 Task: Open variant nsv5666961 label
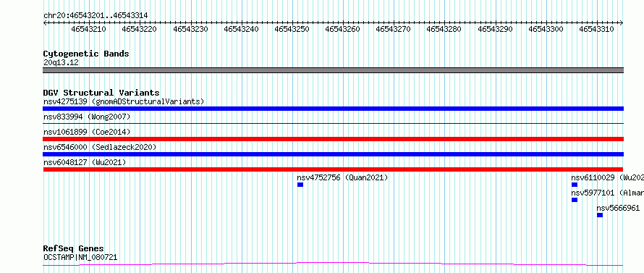point(618,208)
